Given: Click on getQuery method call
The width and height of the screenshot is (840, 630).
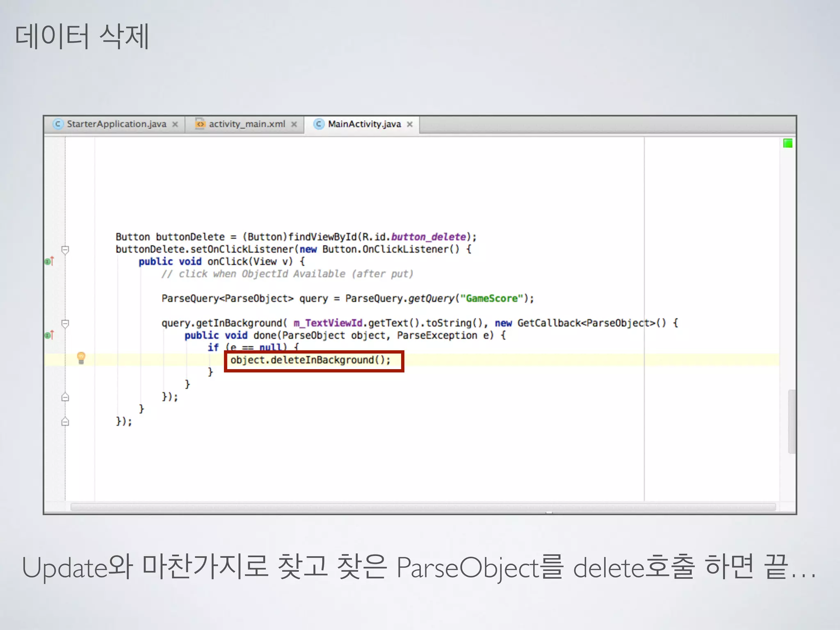Looking at the screenshot, I should (431, 299).
